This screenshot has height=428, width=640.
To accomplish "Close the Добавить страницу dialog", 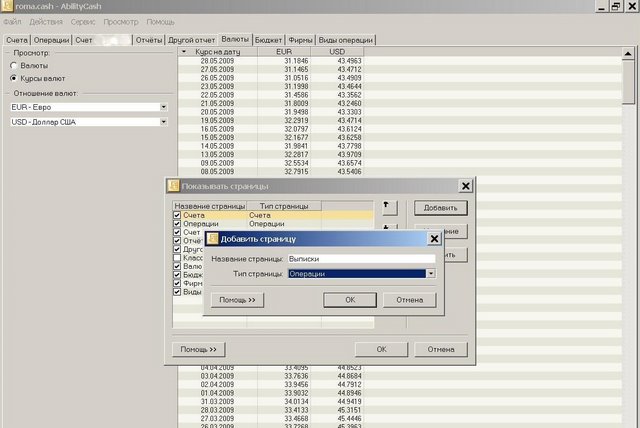I will pyautogui.click(x=434, y=239).
